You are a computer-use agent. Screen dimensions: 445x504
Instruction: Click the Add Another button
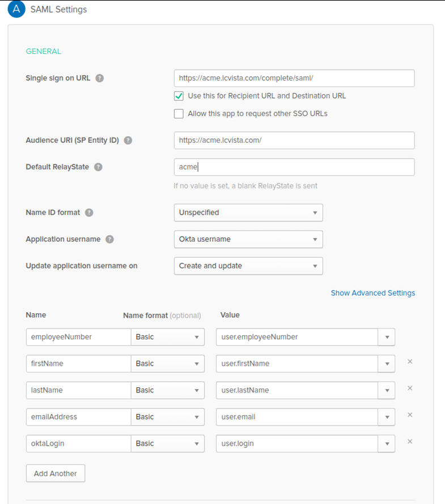pyautogui.click(x=56, y=473)
